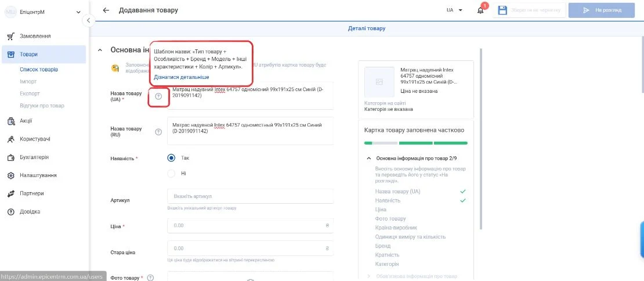Click the Бухгалтерія wallet icon
The image size is (644, 281).
(11, 157)
